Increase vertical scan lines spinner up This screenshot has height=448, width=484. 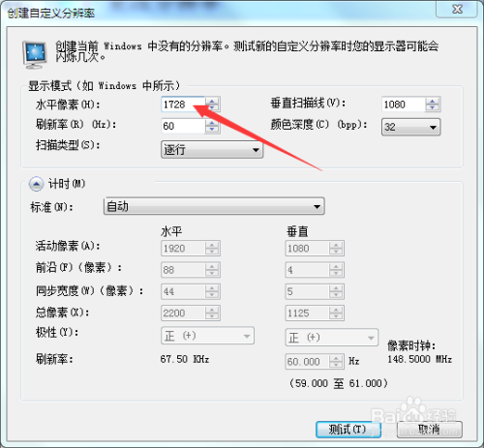pyautogui.click(x=433, y=101)
